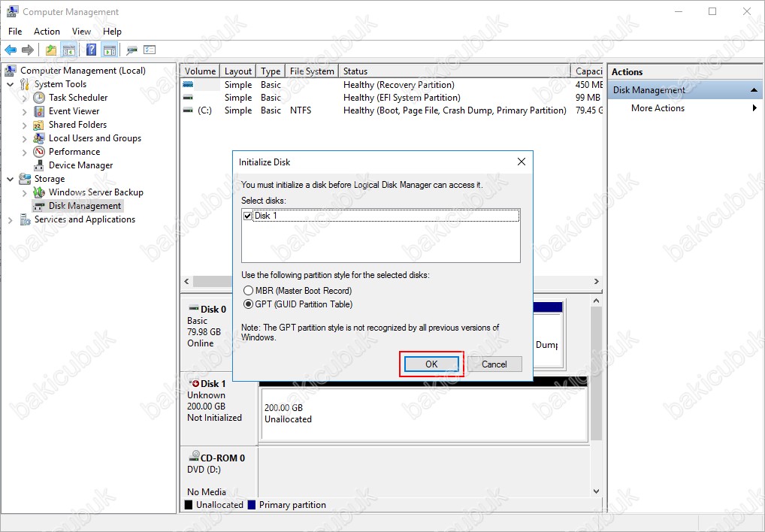Select the Healthy (Recovery Partition) row

(x=392, y=85)
